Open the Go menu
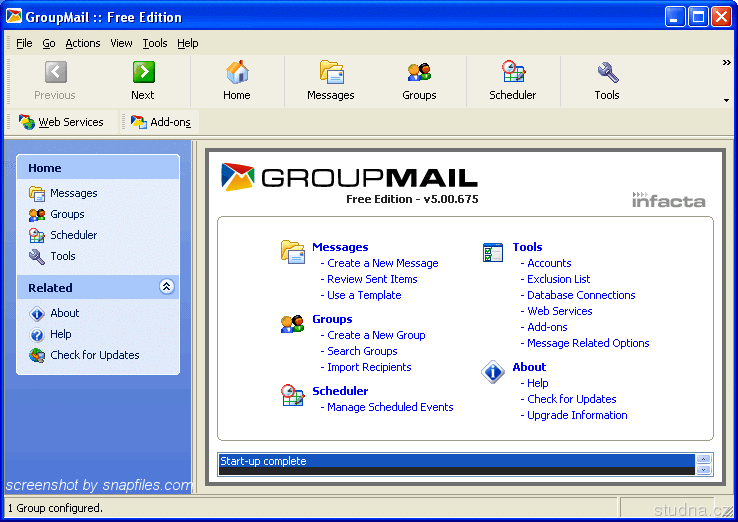The height and width of the screenshot is (522, 738). click(x=48, y=43)
